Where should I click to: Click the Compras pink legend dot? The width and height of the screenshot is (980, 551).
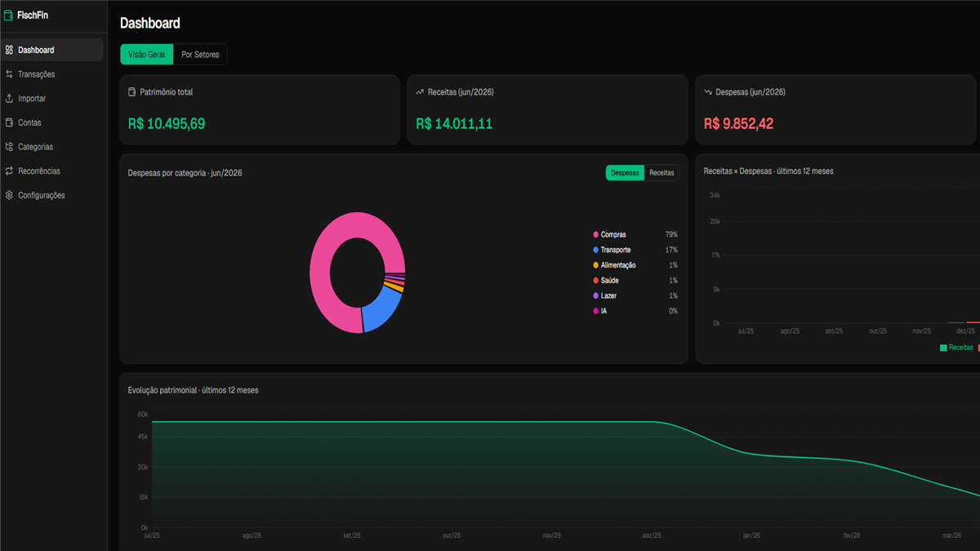pyautogui.click(x=596, y=234)
